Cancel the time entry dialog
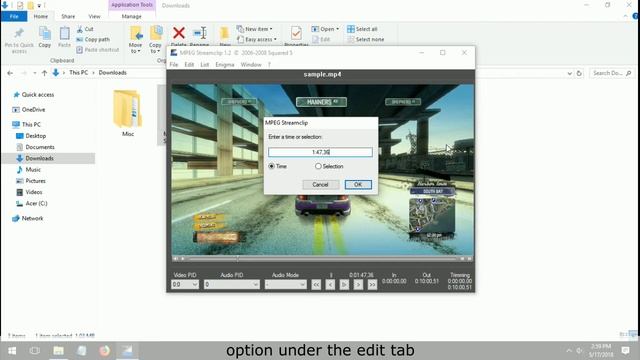 320,184
